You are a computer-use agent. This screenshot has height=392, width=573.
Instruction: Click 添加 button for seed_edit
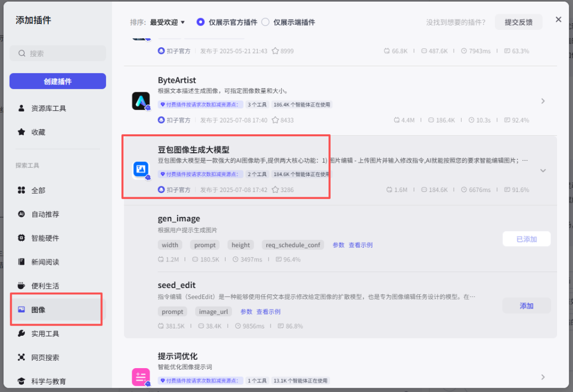pyautogui.click(x=527, y=306)
